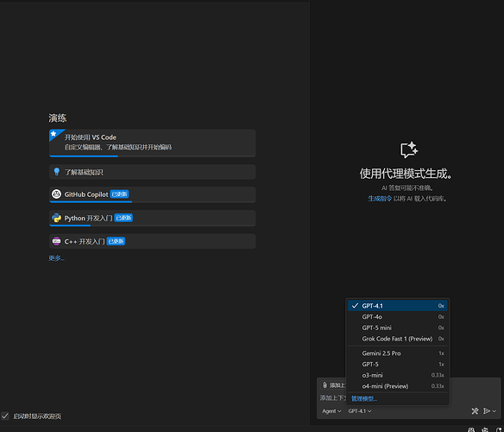Open the GitHub Copilot walkthrough
The image size is (504, 432).
point(153,194)
